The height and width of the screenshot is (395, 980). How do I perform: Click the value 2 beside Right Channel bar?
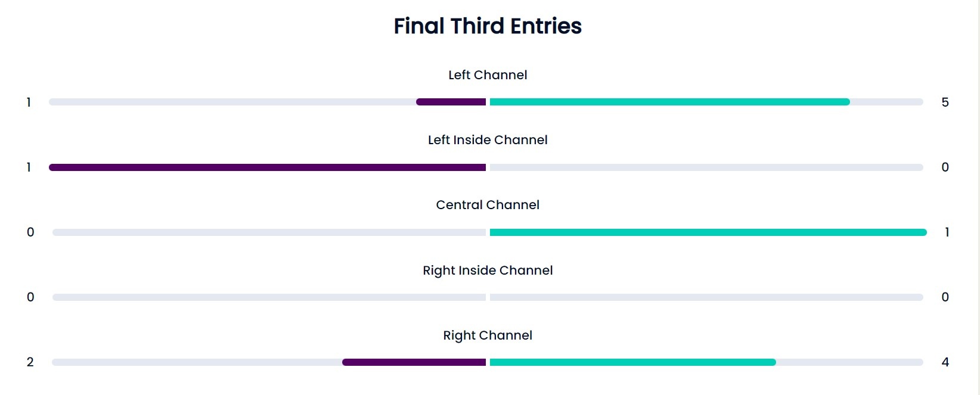[30, 362]
